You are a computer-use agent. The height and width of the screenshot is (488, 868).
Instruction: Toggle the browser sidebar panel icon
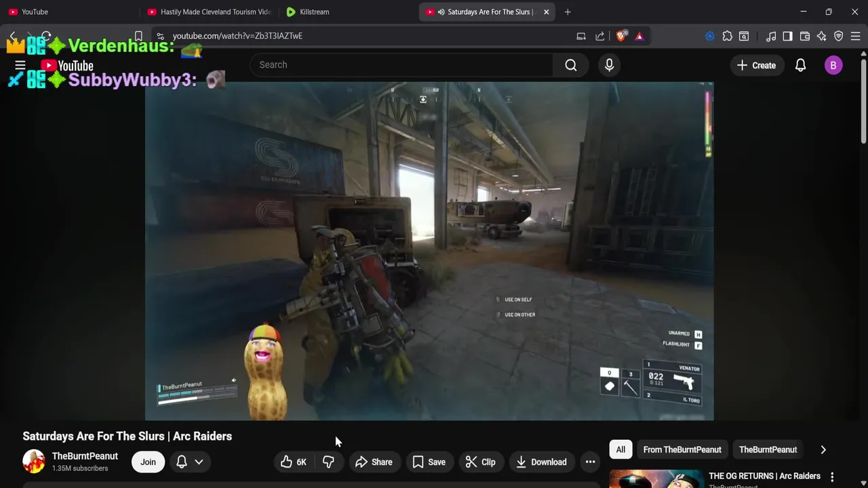(787, 36)
